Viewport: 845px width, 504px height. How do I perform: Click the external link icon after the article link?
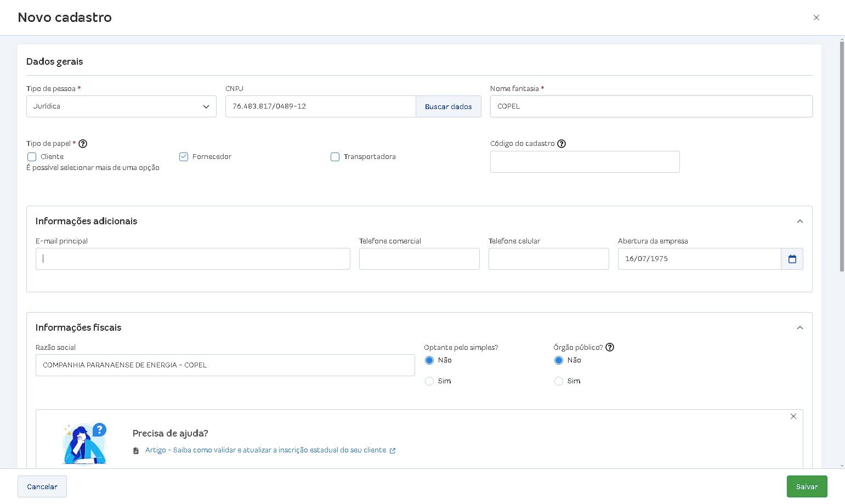click(x=393, y=450)
